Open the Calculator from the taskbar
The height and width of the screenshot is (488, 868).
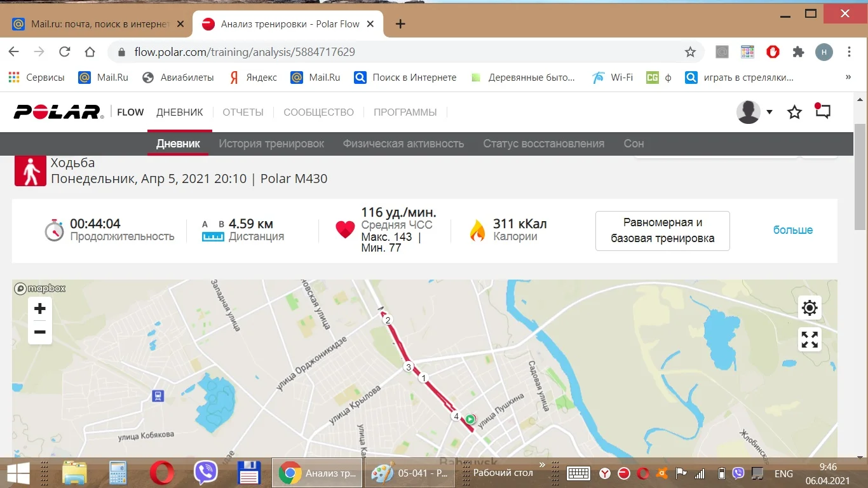point(118,473)
